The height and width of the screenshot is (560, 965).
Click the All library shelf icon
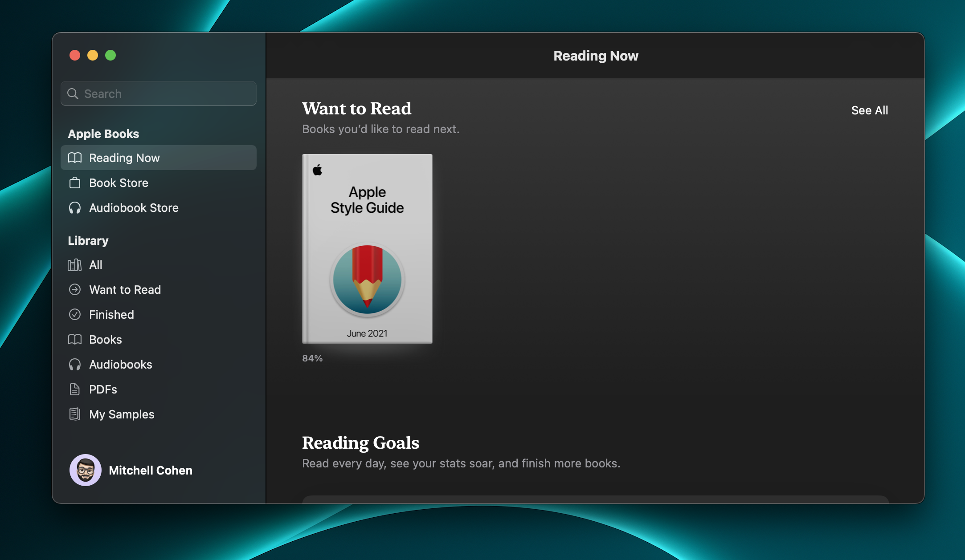tap(75, 265)
